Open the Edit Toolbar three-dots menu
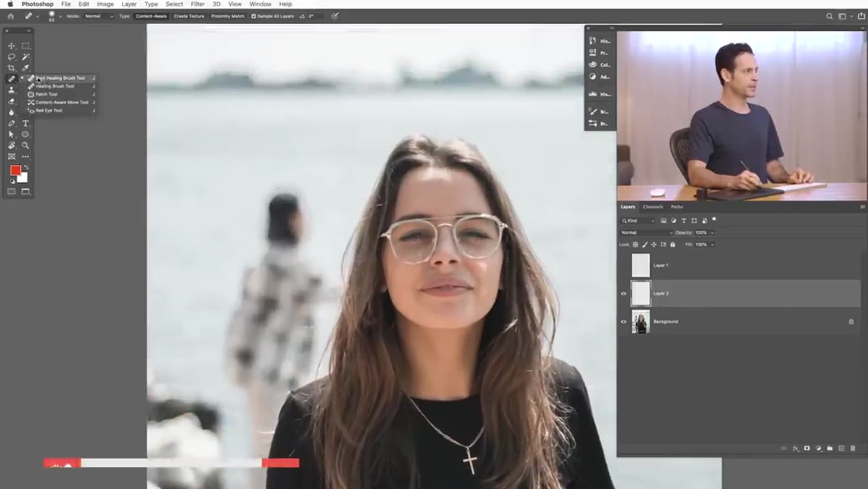 coord(25,156)
